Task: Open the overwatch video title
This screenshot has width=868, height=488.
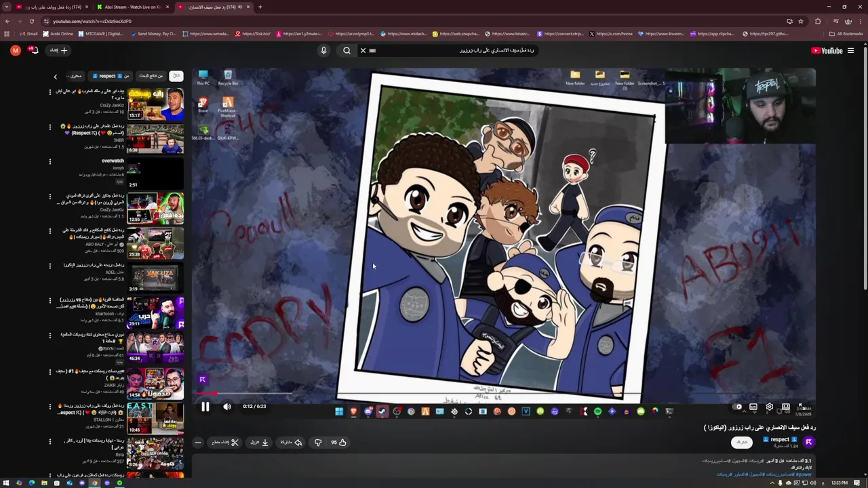Action: click(x=113, y=161)
